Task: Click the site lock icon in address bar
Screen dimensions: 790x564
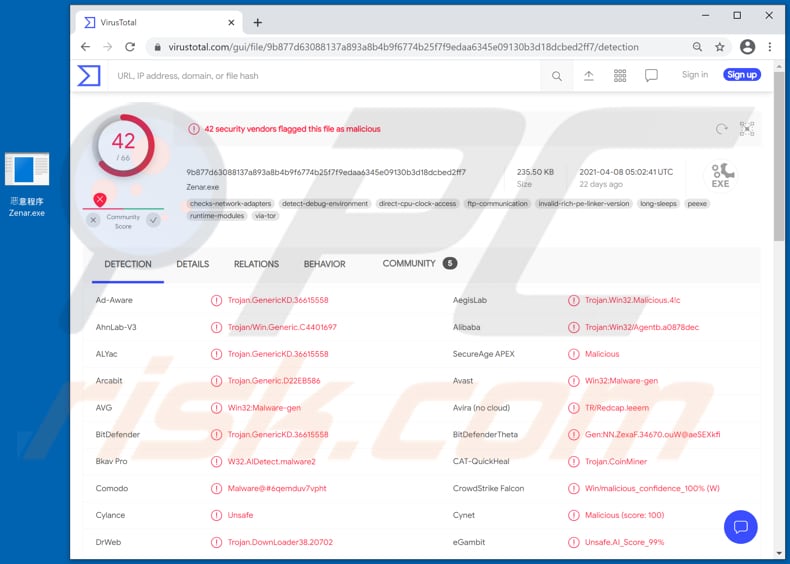Action: [x=158, y=47]
